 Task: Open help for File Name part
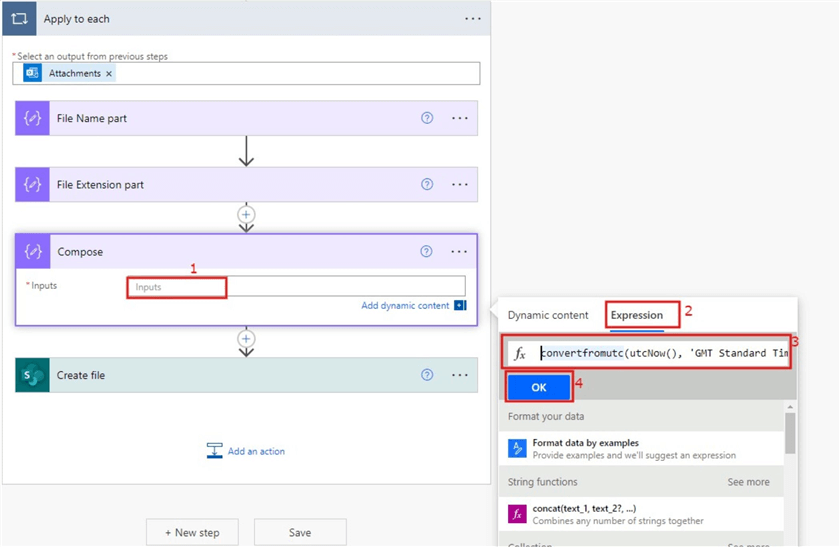click(x=427, y=118)
